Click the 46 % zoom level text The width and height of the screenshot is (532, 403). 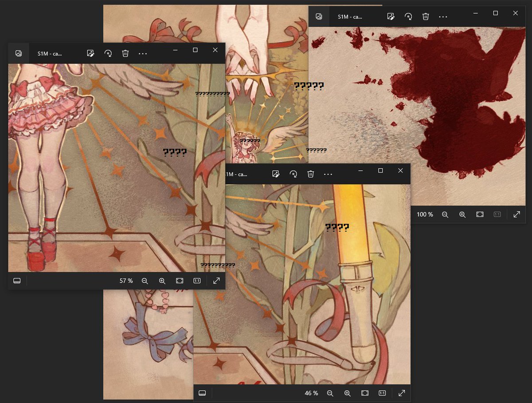312,393
